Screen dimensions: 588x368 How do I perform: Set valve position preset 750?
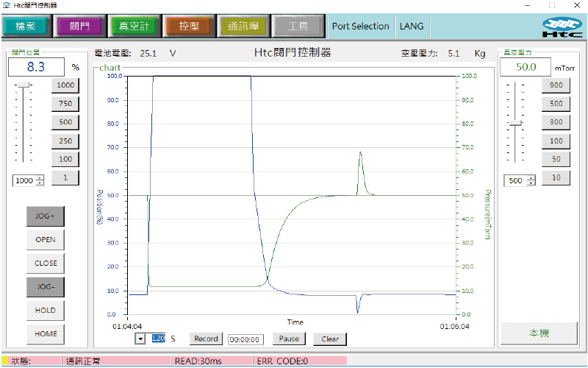(x=65, y=104)
